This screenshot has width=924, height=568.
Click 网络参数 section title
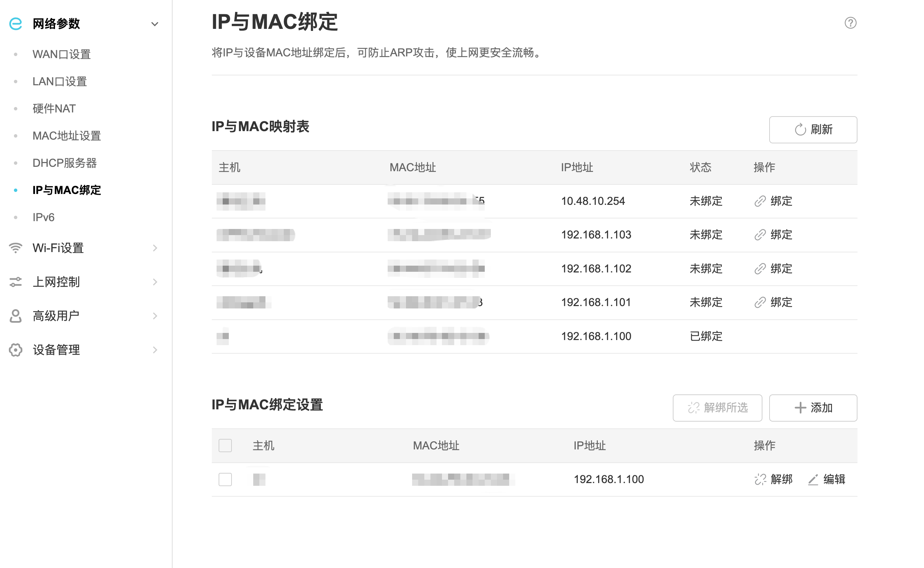(x=56, y=24)
